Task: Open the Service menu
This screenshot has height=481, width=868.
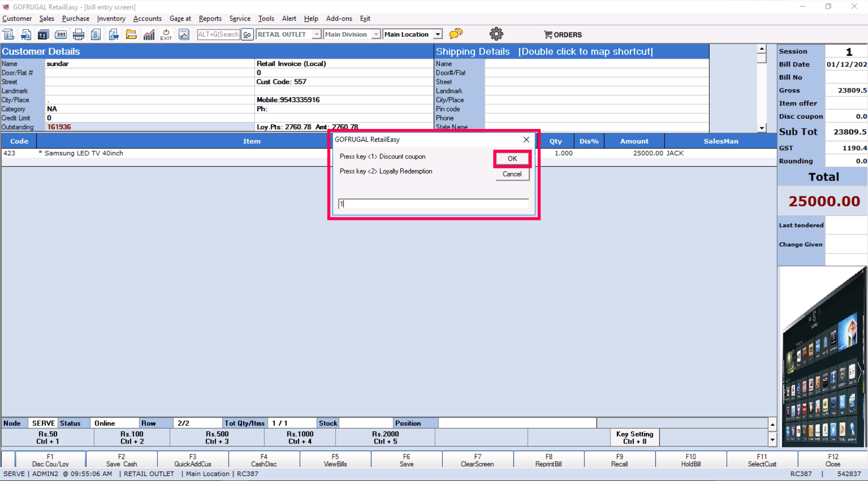Action: (x=240, y=19)
